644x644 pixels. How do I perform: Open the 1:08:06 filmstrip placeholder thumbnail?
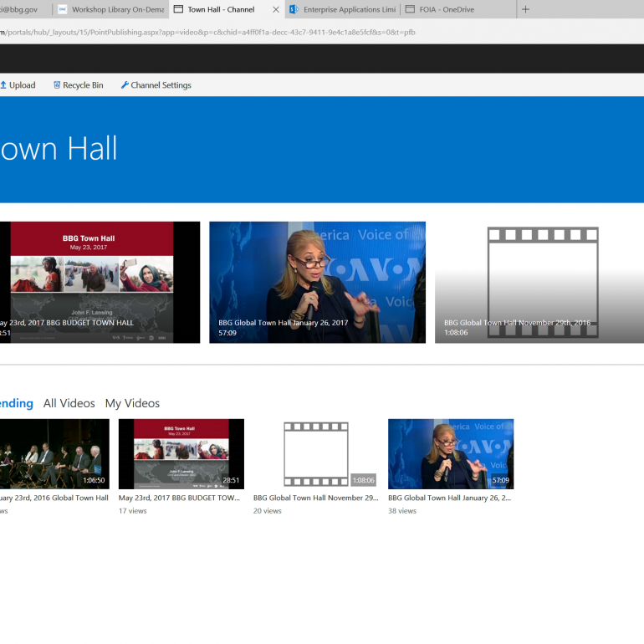coord(316,454)
